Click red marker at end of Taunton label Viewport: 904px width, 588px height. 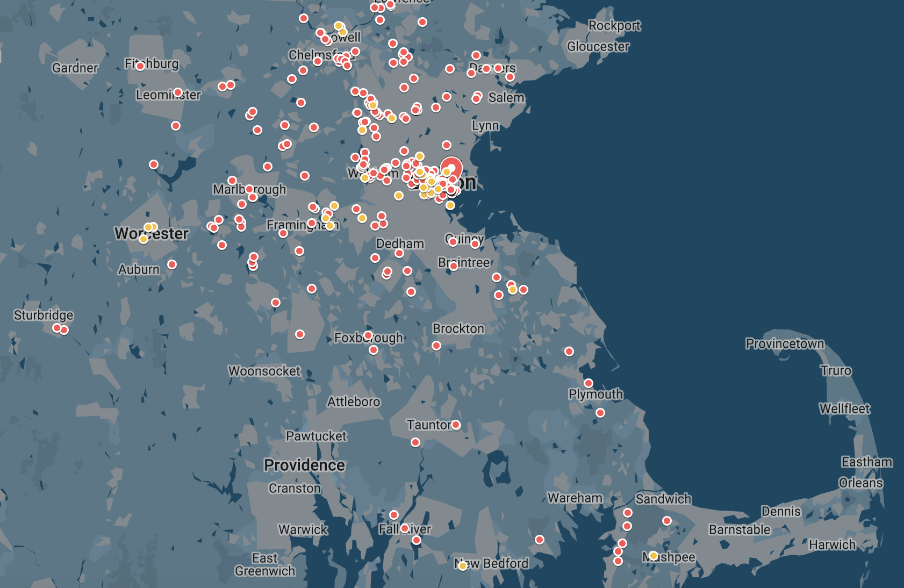[456, 425]
